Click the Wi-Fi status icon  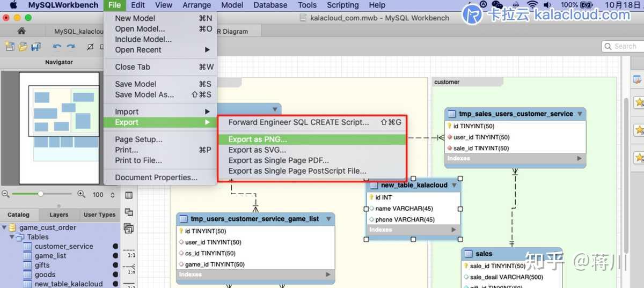[532, 5]
